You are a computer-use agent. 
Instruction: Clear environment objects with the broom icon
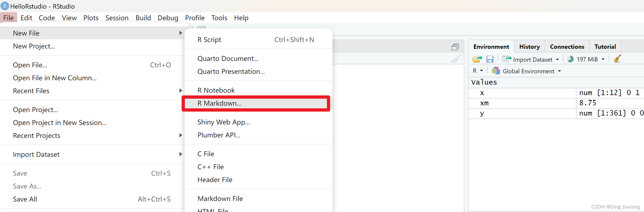click(617, 59)
